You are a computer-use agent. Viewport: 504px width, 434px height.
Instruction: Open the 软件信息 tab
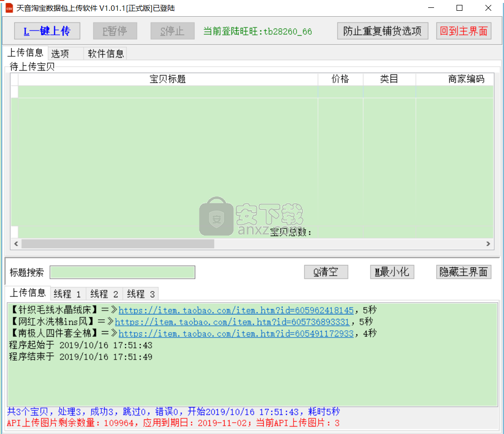tap(105, 53)
